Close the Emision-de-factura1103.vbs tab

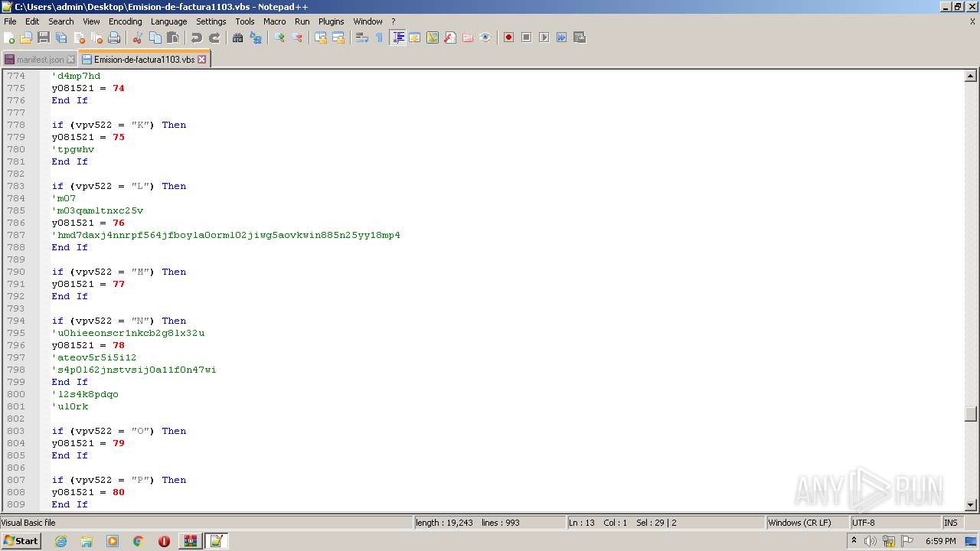[x=202, y=59]
